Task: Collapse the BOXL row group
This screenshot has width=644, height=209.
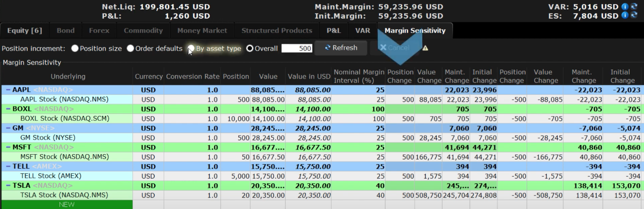Action: (x=8, y=109)
